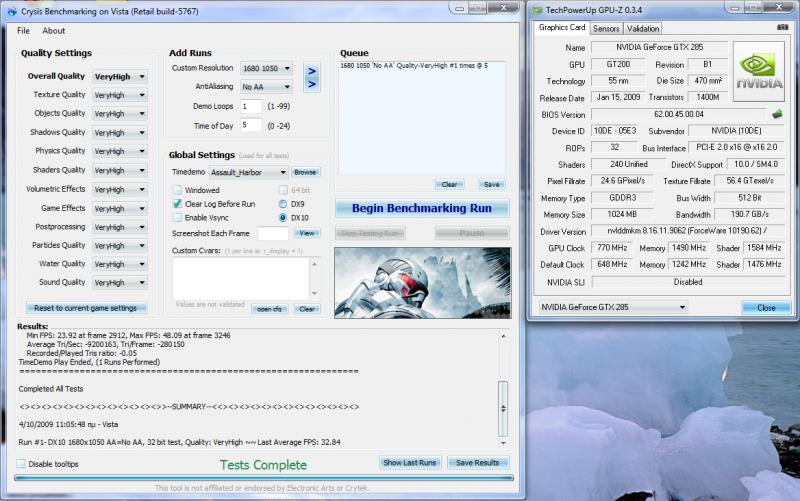The image size is (800, 501).
Task: Check the Disable tooltips box
Action: [21, 464]
